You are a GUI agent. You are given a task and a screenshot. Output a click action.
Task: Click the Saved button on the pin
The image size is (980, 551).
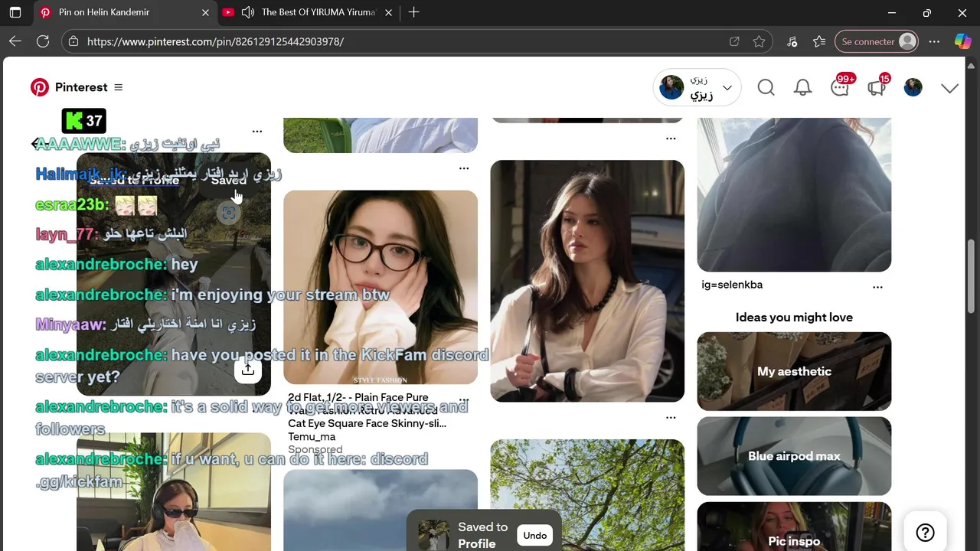click(228, 181)
